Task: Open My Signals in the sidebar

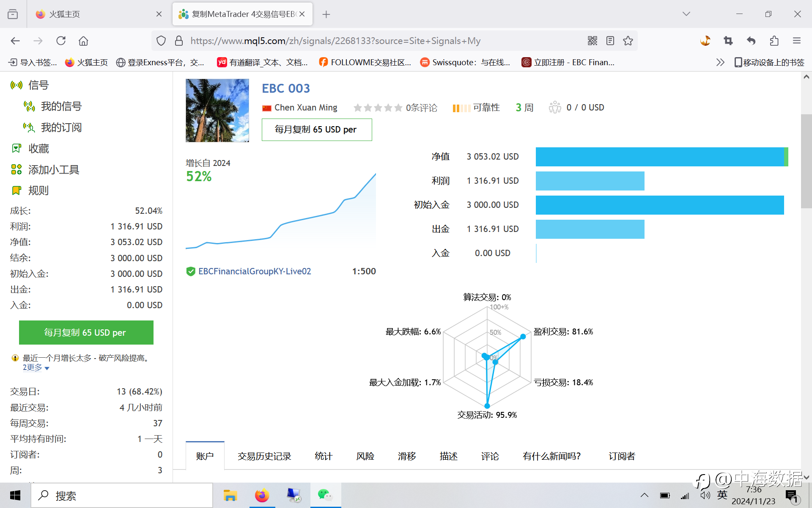Action: coord(53,106)
